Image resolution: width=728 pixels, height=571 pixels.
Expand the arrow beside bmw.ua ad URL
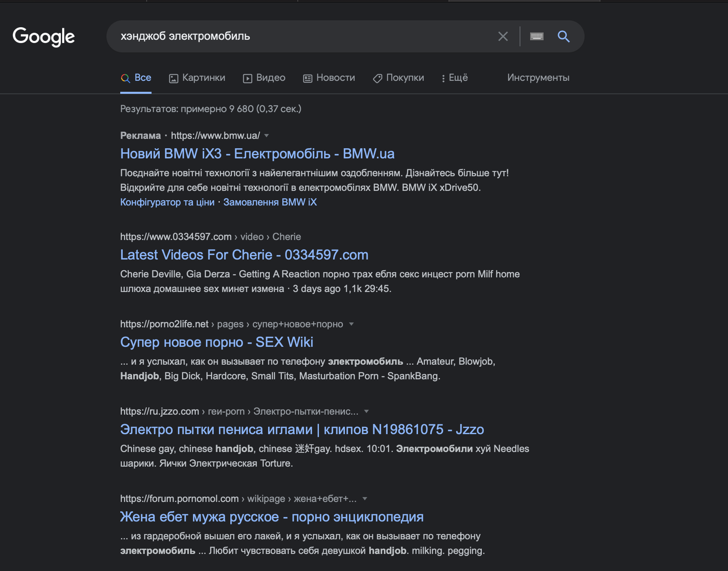267,136
